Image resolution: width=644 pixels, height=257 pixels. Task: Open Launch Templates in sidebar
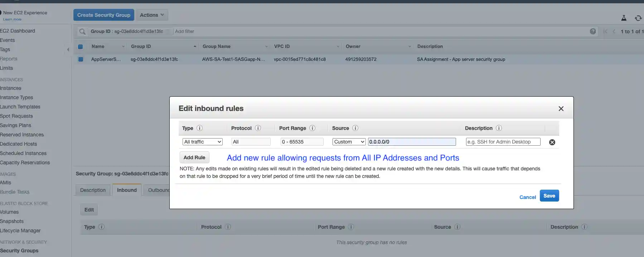tap(20, 107)
